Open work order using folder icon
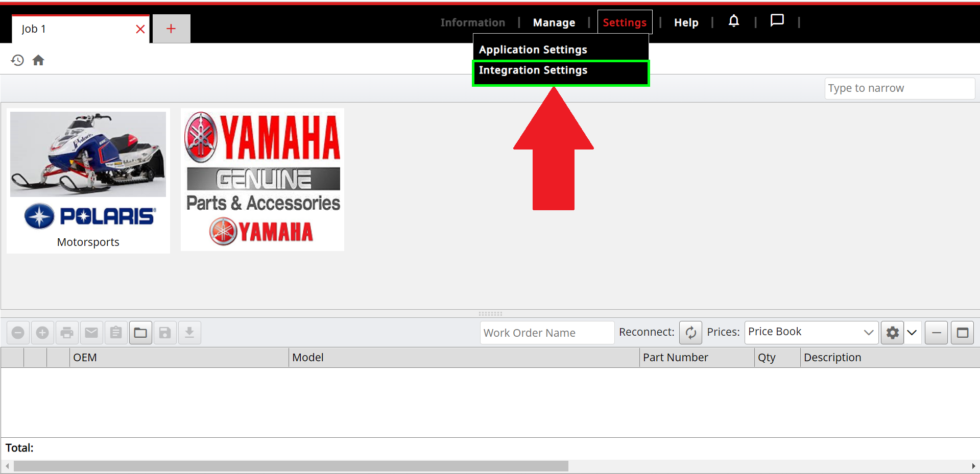Screen dimensions: 980x474 click(x=140, y=333)
